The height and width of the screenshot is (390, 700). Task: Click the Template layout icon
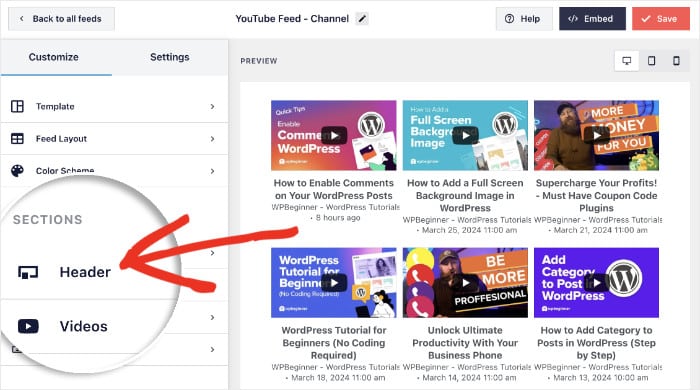17,106
